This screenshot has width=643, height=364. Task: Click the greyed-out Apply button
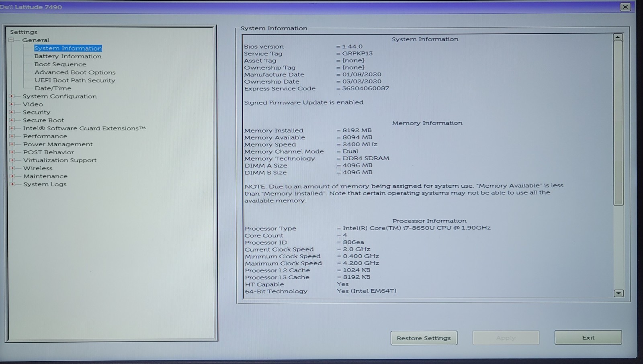tap(506, 338)
